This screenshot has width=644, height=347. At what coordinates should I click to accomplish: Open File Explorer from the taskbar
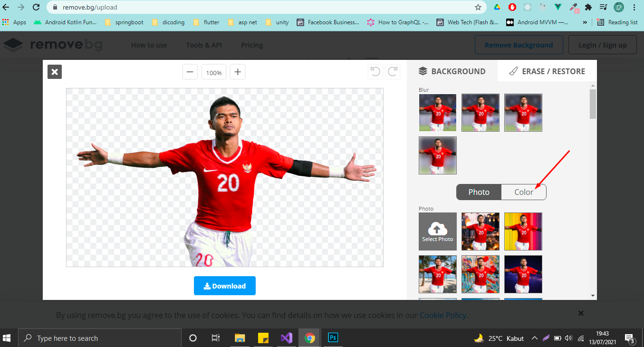(240, 338)
